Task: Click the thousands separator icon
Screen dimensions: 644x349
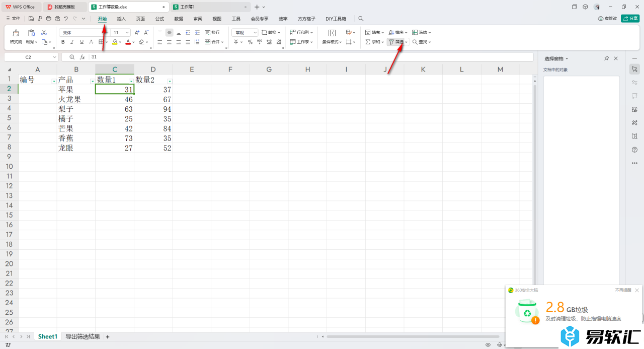Action: tap(259, 42)
